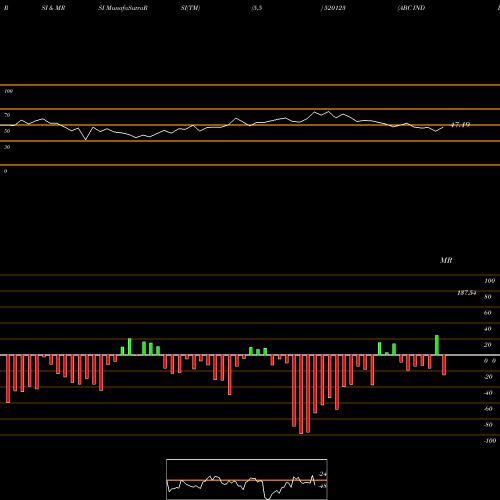
Task: Click the MR axis label -100
Action: pos(490,441)
